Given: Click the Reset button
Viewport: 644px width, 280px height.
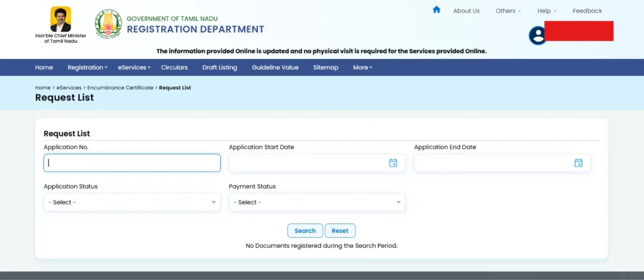Looking at the screenshot, I should click(x=340, y=231).
